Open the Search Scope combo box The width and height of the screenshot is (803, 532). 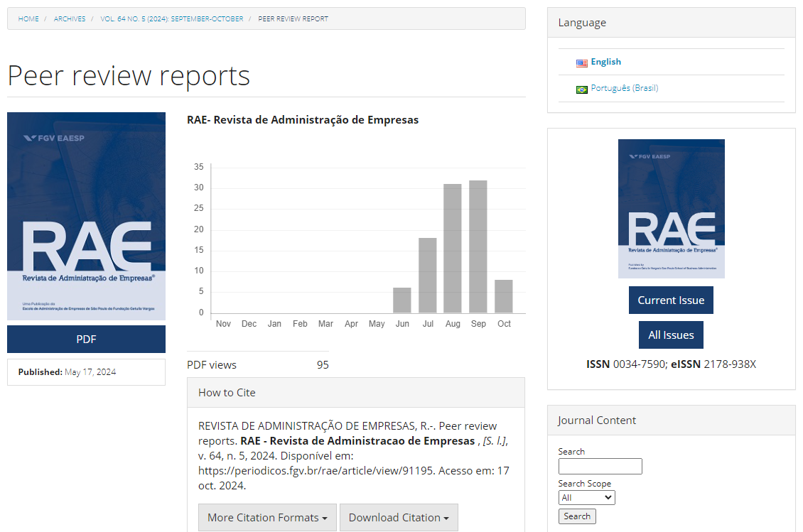[586, 497]
